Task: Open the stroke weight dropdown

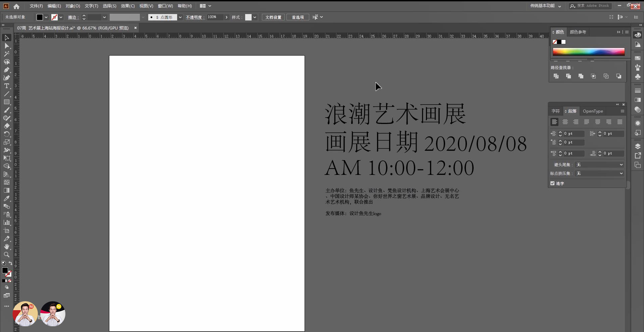Action: coord(104,17)
